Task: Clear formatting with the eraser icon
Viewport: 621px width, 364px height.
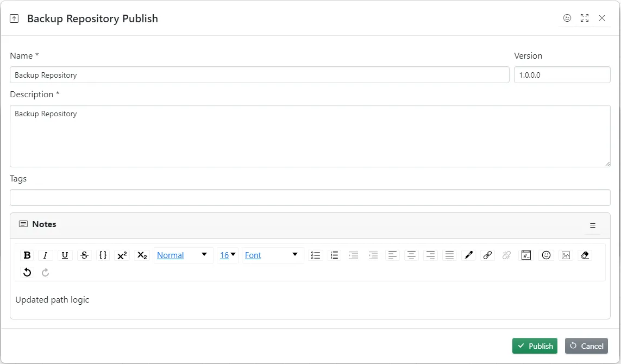Action: click(585, 255)
